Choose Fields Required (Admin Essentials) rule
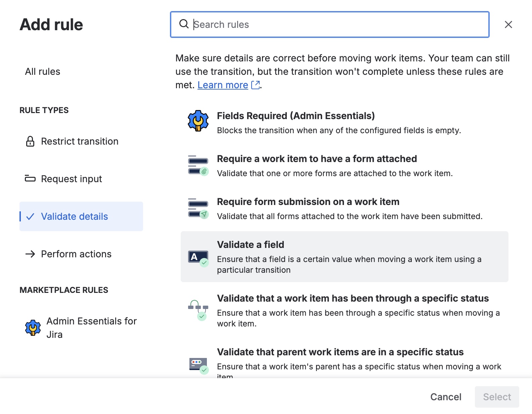 coord(345,123)
